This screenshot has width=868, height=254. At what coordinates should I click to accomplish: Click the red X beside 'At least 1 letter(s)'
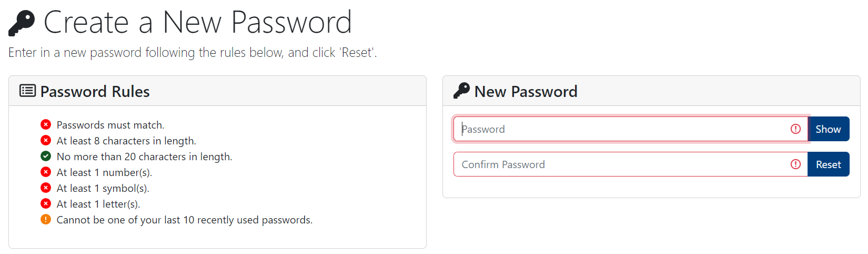coord(46,203)
